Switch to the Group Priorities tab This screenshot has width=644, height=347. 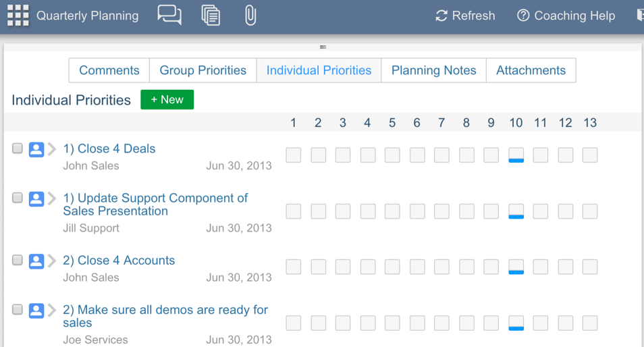(203, 70)
